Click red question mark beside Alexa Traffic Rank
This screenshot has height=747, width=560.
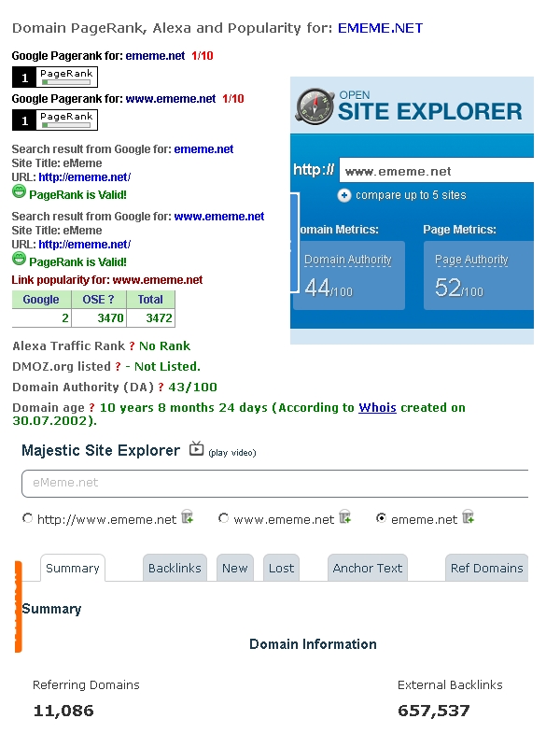[x=132, y=346]
